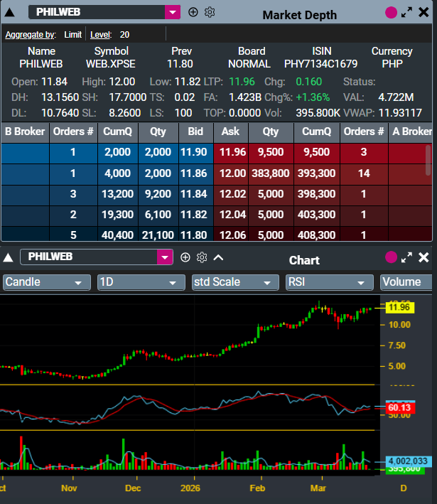
Task: Click the Aggregate by label
Action: click(x=31, y=35)
